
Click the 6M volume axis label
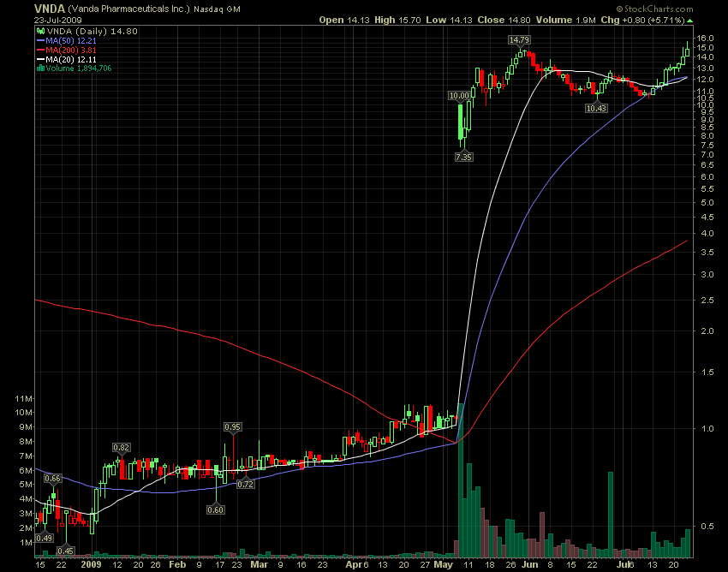(x=26, y=470)
